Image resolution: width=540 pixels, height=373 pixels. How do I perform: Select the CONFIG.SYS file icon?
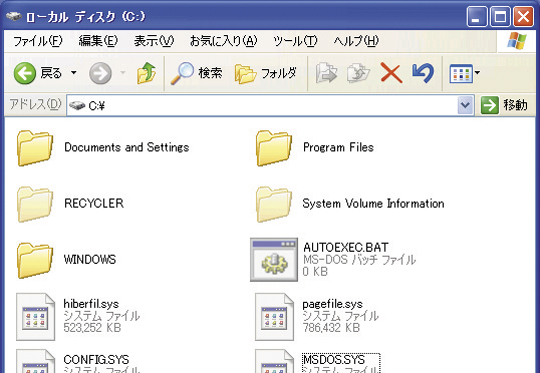click(35, 361)
